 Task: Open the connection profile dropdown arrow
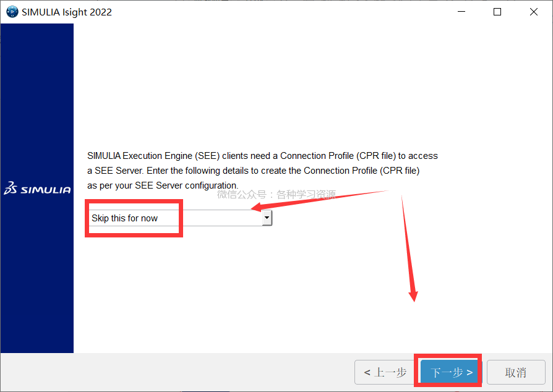[267, 218]
